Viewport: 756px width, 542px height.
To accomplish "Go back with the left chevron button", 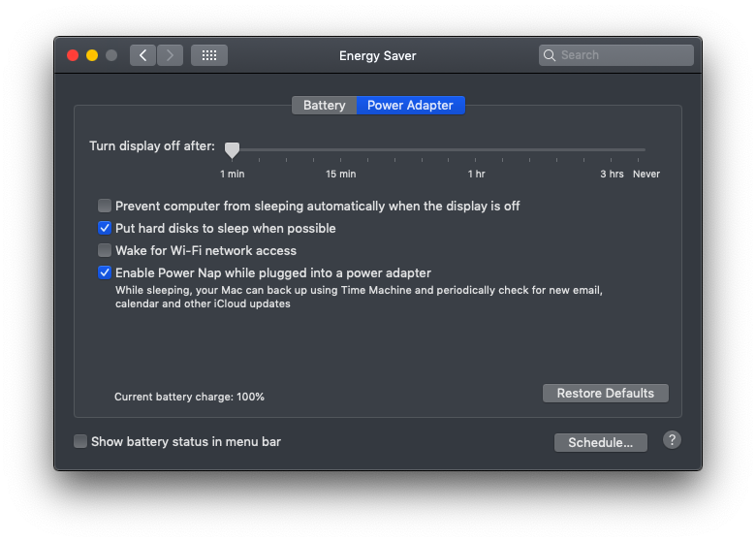I will click(x=142, y=55).
